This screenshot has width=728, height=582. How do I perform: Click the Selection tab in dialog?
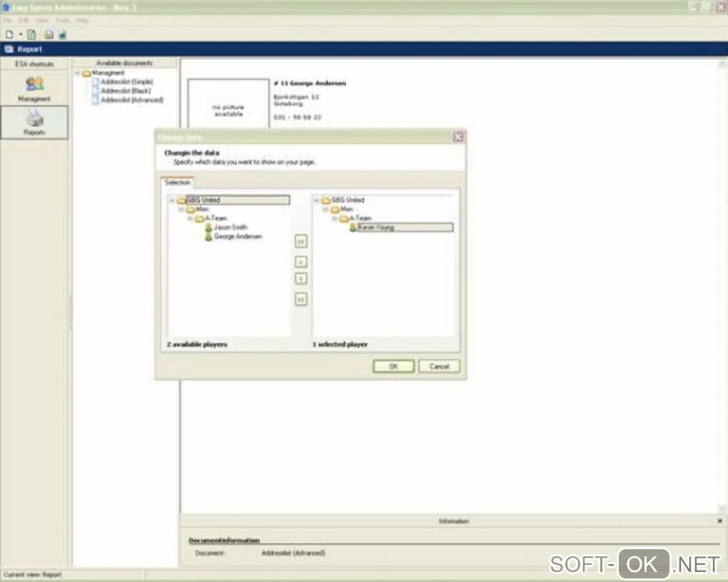click(x=178, y=183)
